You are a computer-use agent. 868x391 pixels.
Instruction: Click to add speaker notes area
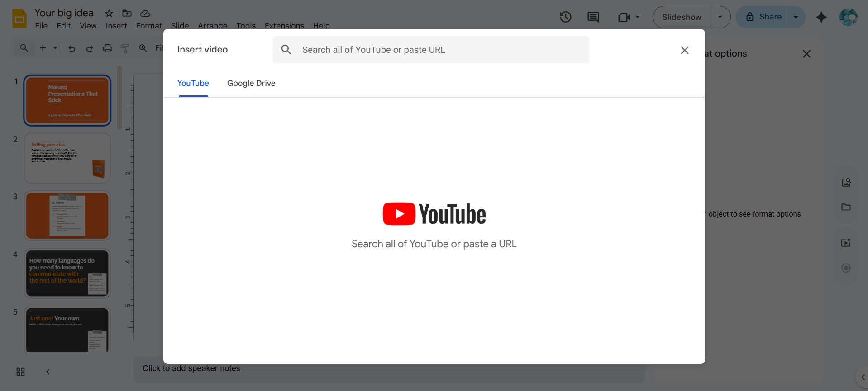[x=389, y=369]
